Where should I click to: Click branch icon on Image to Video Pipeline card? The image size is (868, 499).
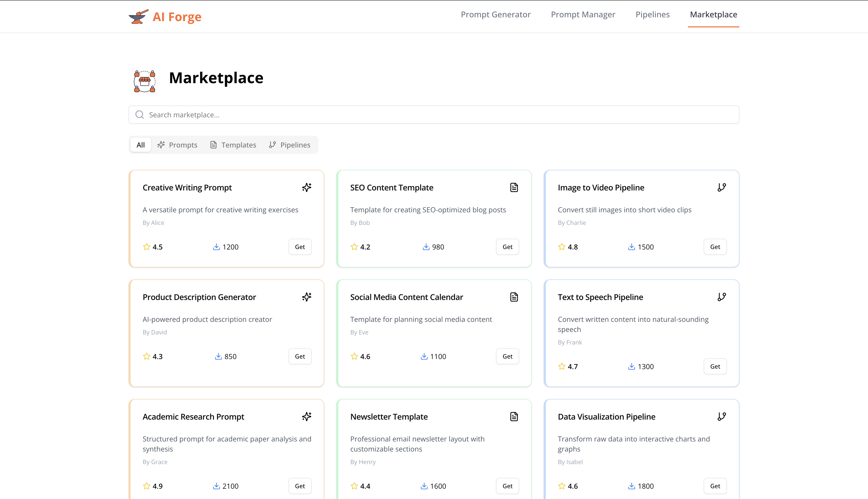tap(721, 187)
